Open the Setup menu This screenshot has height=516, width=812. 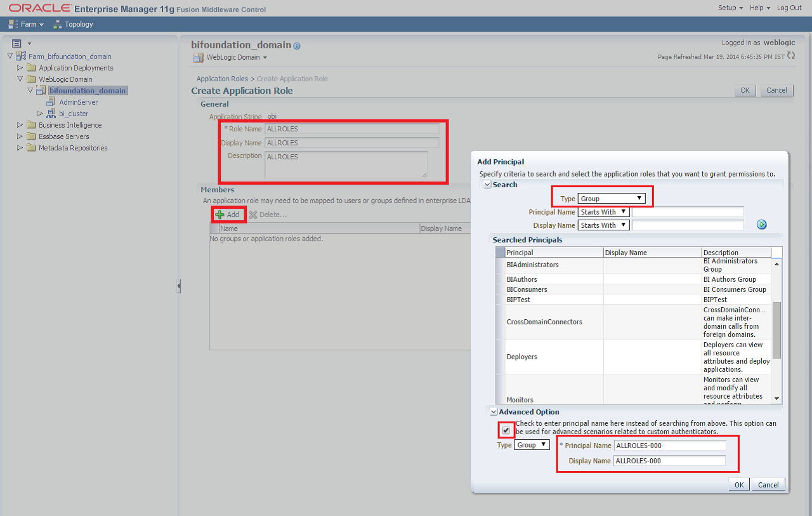point(730,8)
